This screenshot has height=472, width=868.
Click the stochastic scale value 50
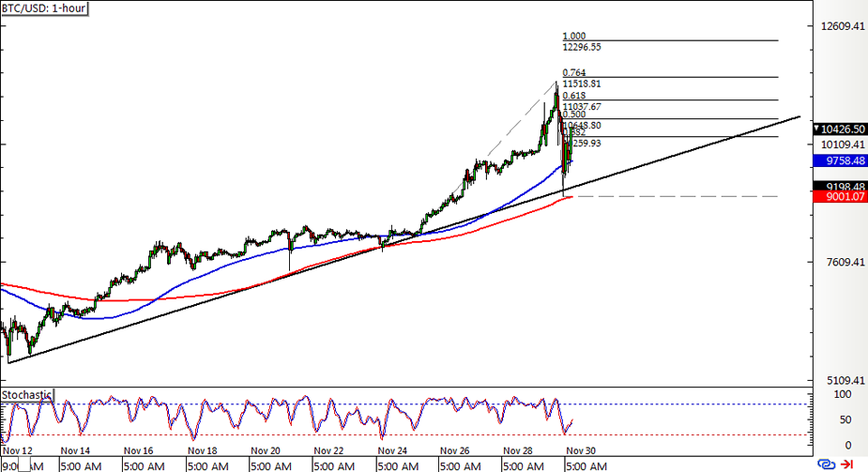[845, 419]
